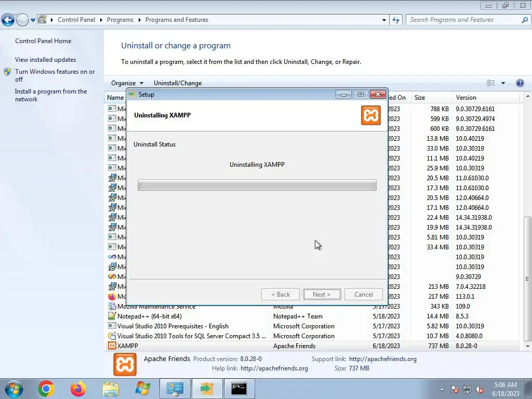Open the address bar history dropdown

tap(384, 20)
